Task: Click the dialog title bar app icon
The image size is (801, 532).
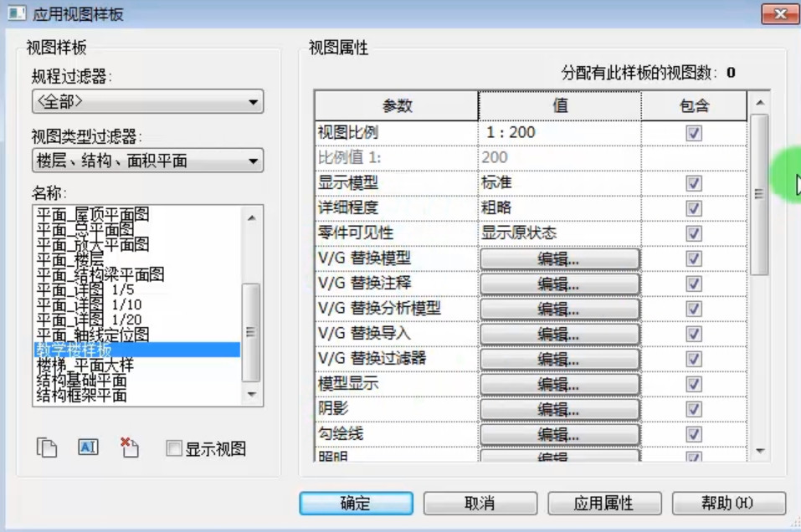Action: (17, 13)
